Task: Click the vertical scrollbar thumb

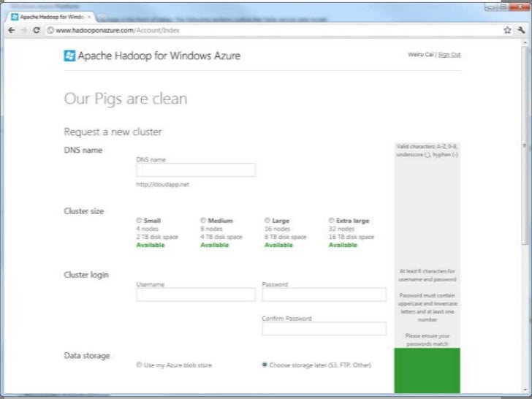Action: coord(525,146)
